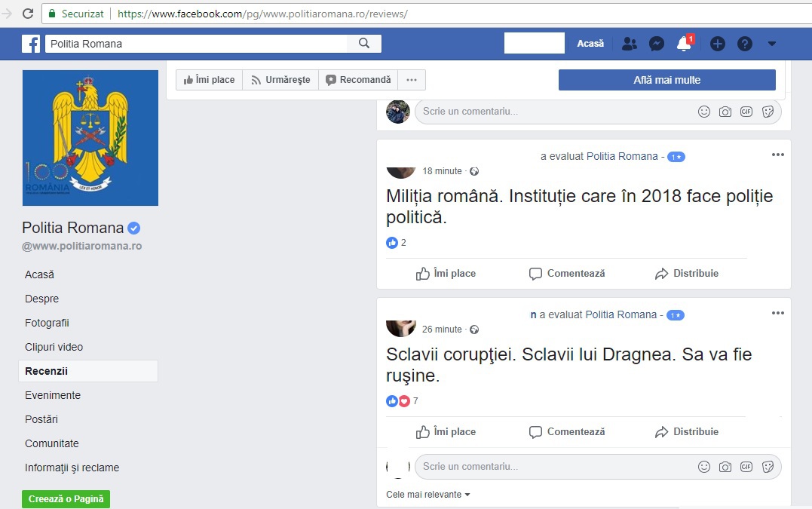Share the Miliția română review
Viewport: 812px width, 509px height.
coord(687,274)
